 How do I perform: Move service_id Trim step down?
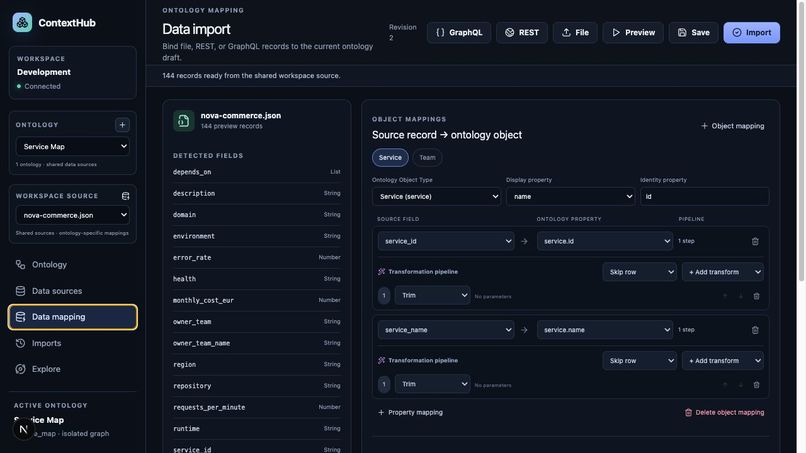point(741,296)
